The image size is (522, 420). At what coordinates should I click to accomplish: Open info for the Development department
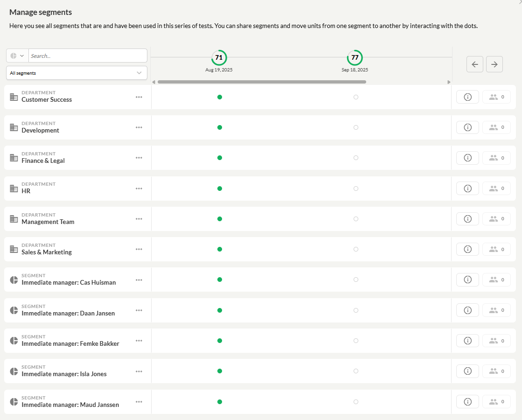[467, 127]
